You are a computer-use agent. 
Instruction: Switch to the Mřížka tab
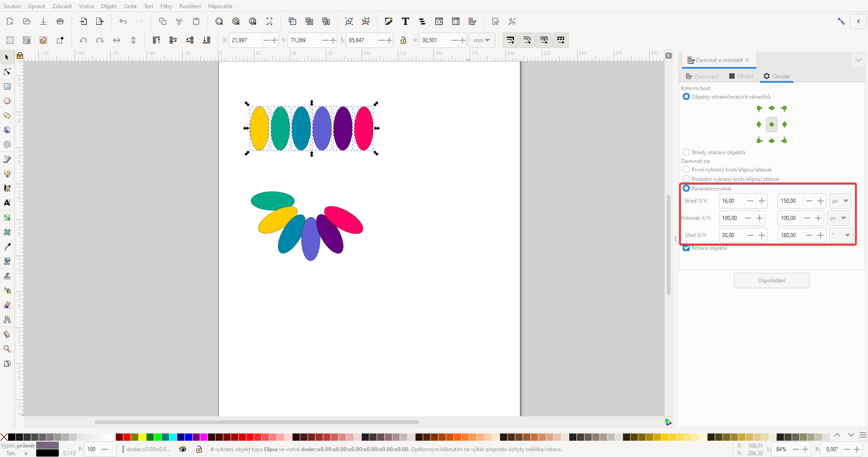[x=741, y=76]
